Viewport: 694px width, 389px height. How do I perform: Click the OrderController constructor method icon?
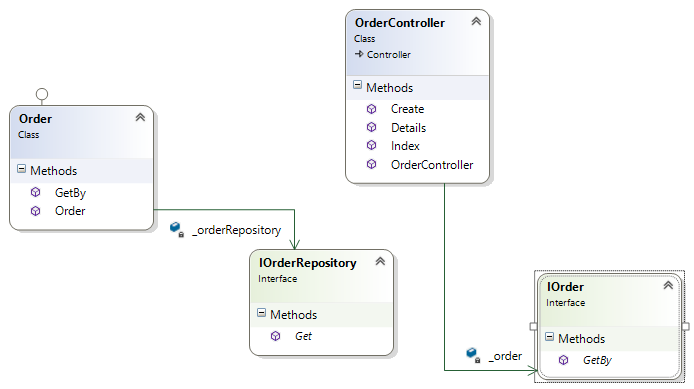[x=372, y=164]
